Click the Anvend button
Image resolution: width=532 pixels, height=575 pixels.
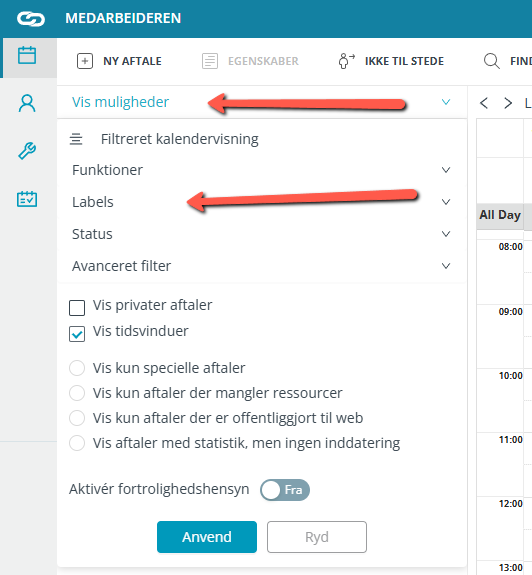tap(207, 537)
